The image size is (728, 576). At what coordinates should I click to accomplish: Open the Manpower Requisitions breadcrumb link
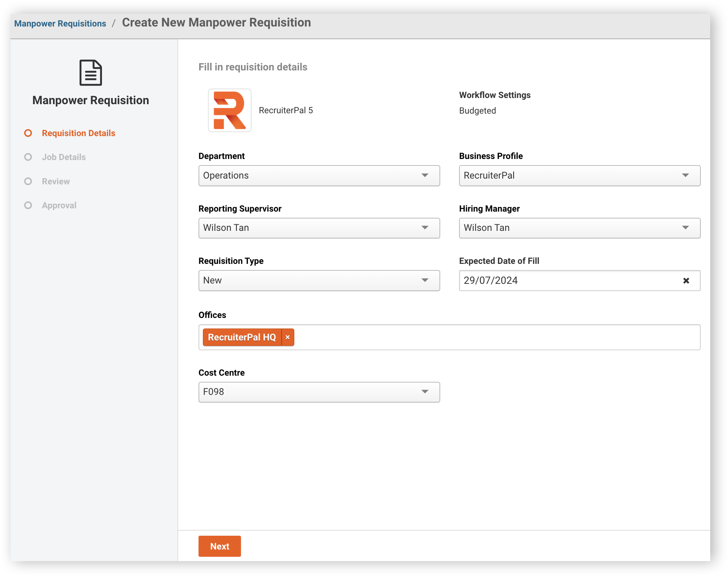pyautogui.click(x=60, y=24)
